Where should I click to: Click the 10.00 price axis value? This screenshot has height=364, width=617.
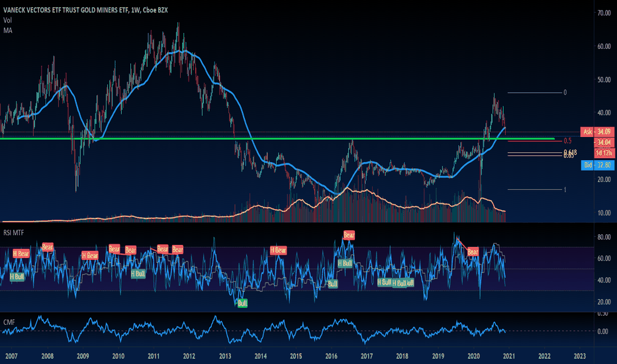(x=604, y=213)
